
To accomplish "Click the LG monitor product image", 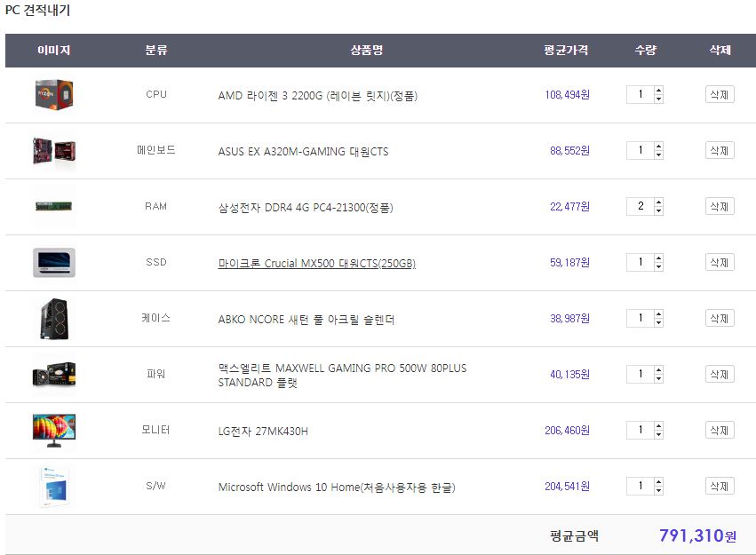I will click(x=54, y=430).
